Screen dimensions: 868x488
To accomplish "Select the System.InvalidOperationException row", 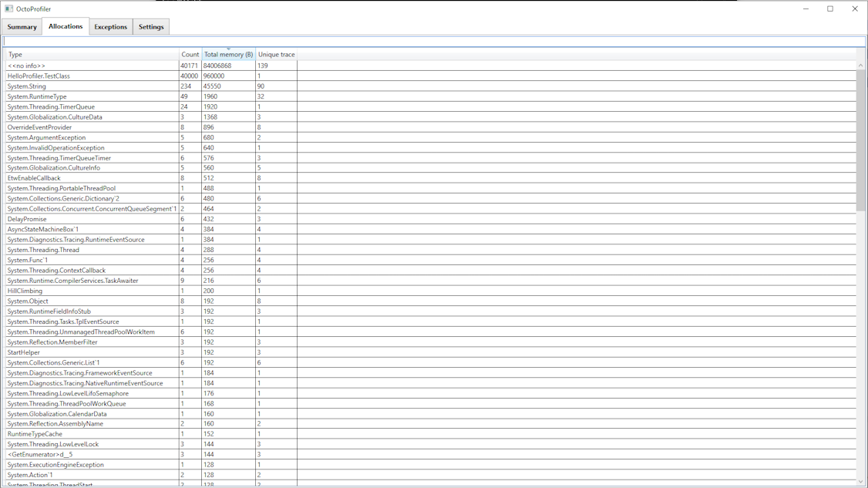I will [x=431, y=147].
